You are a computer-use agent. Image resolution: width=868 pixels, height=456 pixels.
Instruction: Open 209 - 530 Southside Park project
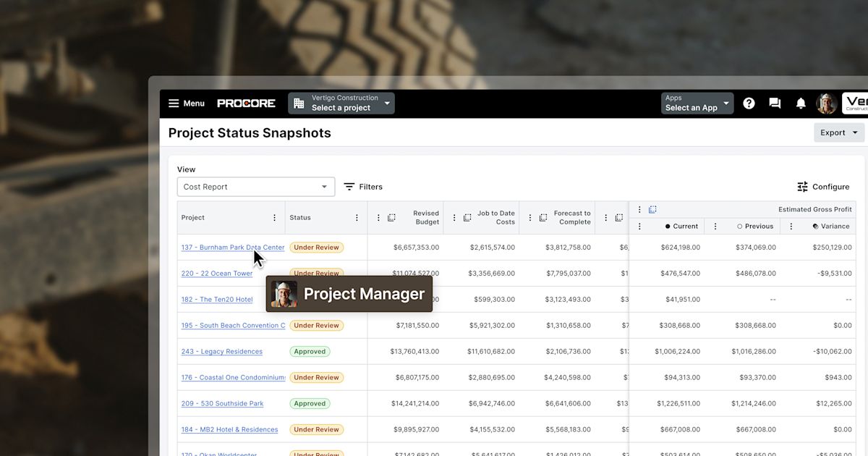click(x=223, y=404)
